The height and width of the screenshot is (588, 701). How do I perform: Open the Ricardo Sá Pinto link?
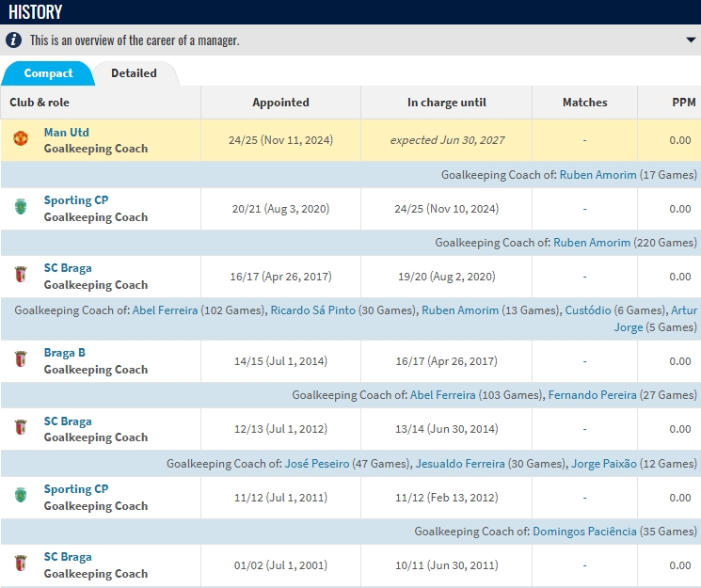click(313, 310)
